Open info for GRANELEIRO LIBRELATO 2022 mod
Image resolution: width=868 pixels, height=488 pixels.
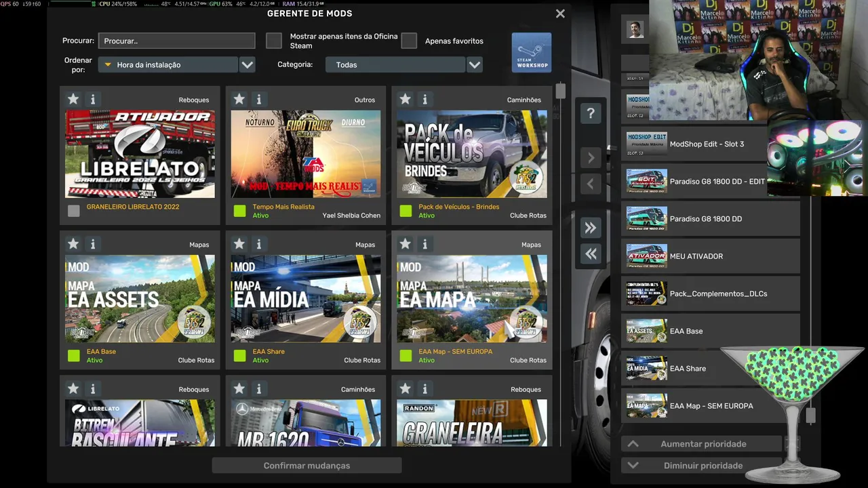coord(93,100)
